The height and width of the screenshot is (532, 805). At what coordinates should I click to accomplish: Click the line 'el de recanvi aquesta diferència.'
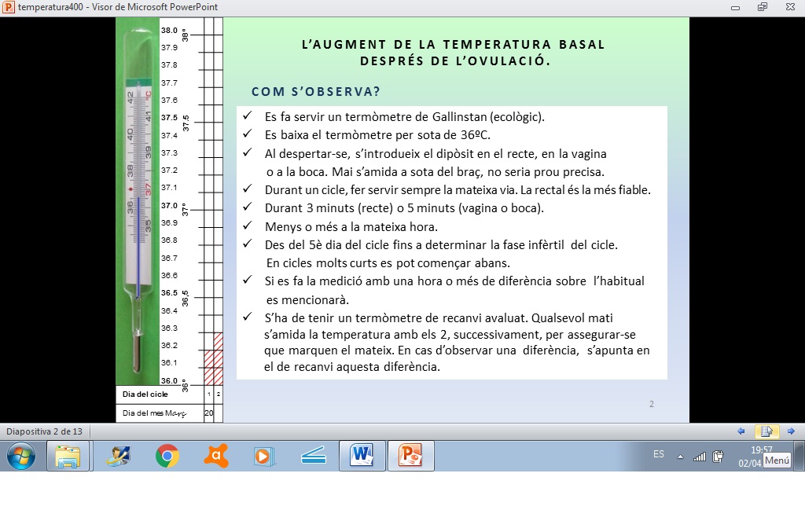coord(352,367)
